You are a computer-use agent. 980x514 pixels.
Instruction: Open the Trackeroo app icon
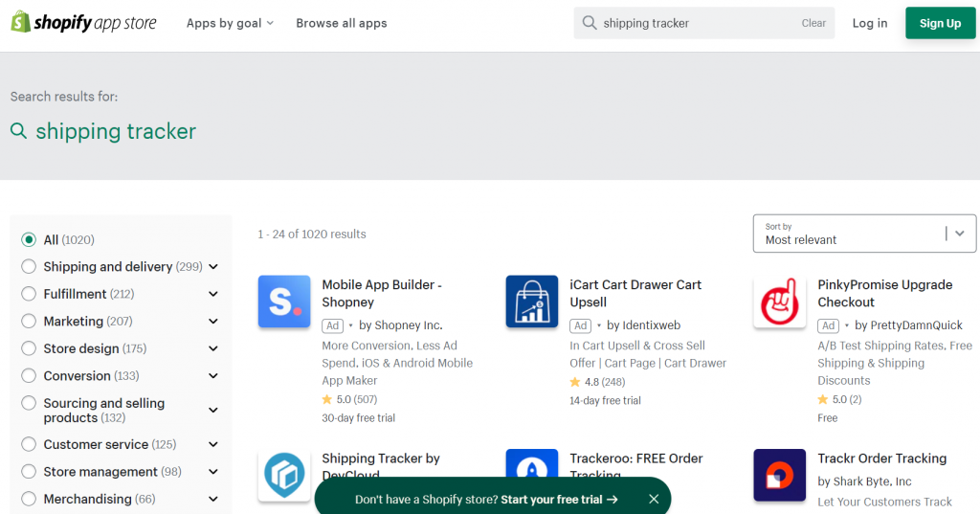(x=532, y=464)
